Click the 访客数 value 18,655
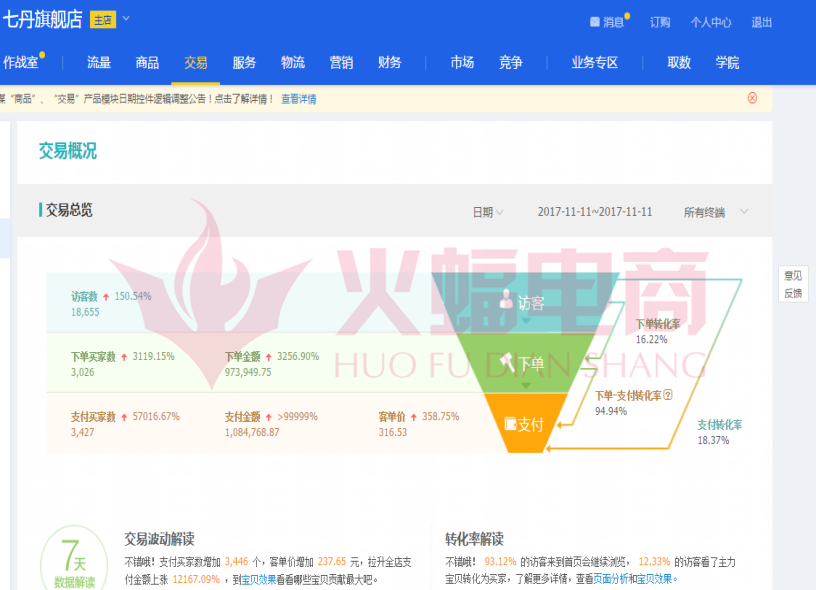This screenshot has width=816, height=590. tap(85, 312)
